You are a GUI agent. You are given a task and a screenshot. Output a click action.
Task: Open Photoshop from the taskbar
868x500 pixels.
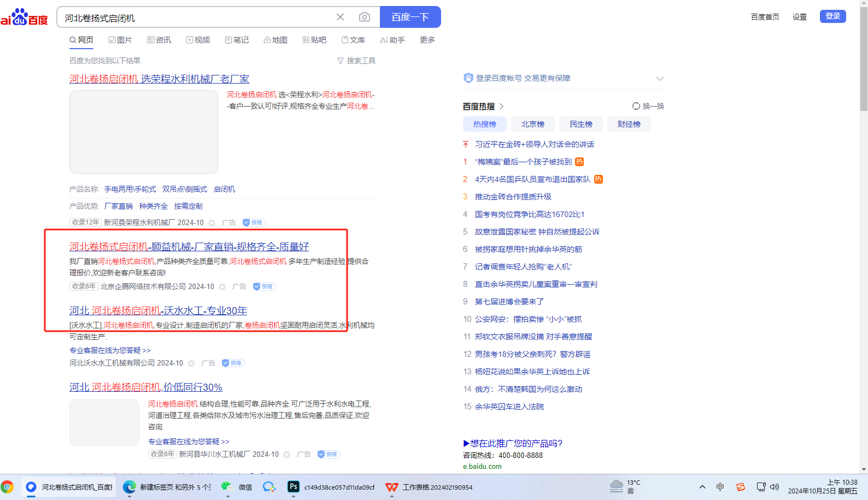294,487
